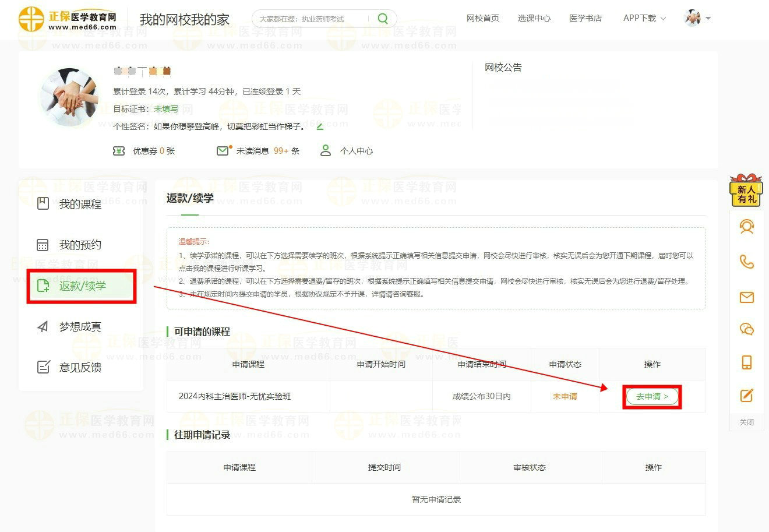Open 梦想成真 in left menu
Image resolution: width=769 pixels, height=532 pixels.
tap(80, 326)
